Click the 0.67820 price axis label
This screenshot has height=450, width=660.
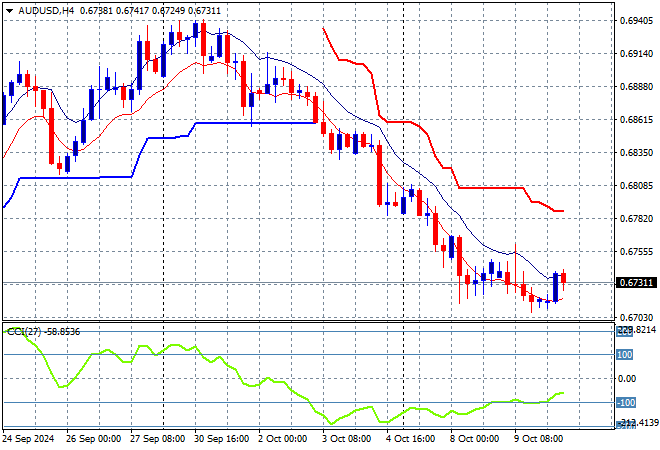(635, 218)
